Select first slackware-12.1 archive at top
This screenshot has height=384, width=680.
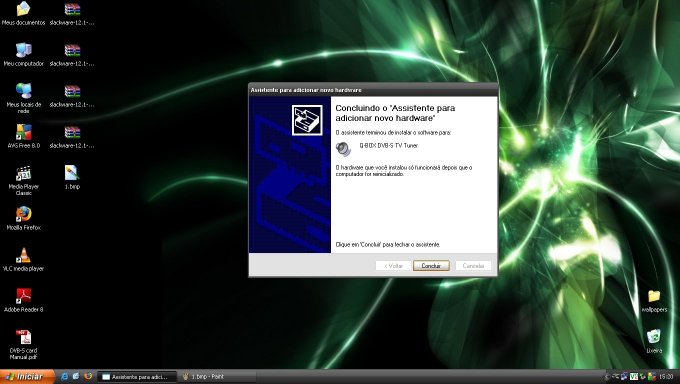click(x=72, y=13)
